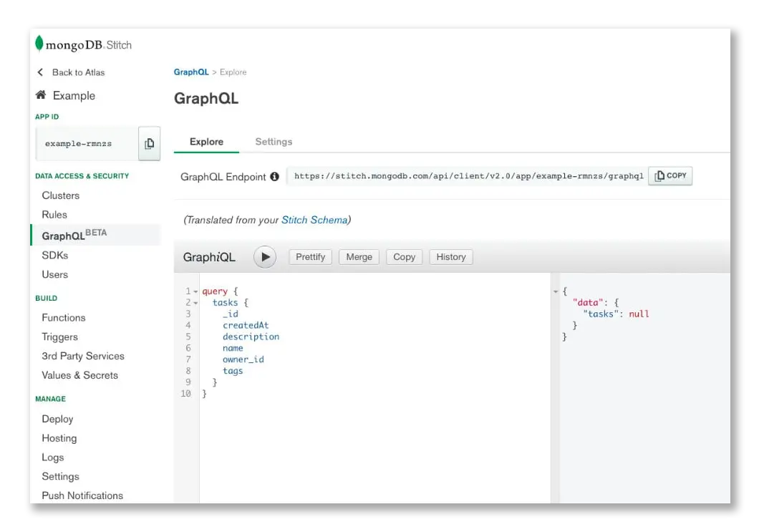The width and height of the screenshot is (759, 532).
Task: Collapse the result JSON fold arrow
Action: coord(556,291)
